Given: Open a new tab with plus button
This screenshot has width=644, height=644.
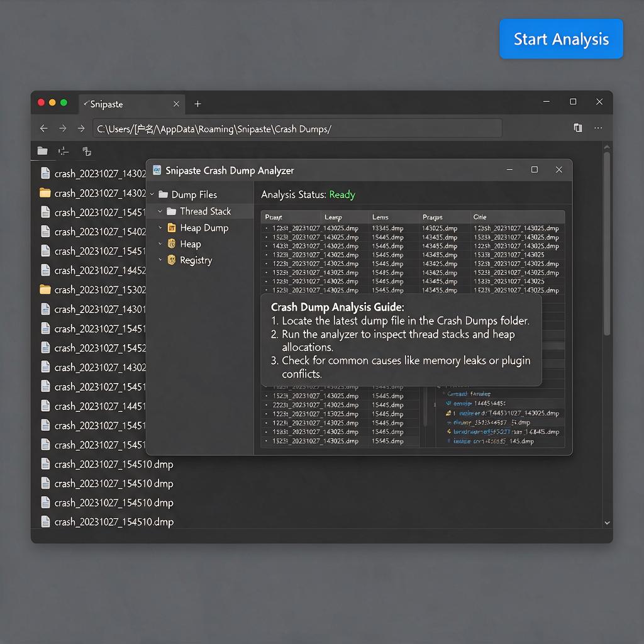Looking at the screenshot, I should tap(197, 104).
